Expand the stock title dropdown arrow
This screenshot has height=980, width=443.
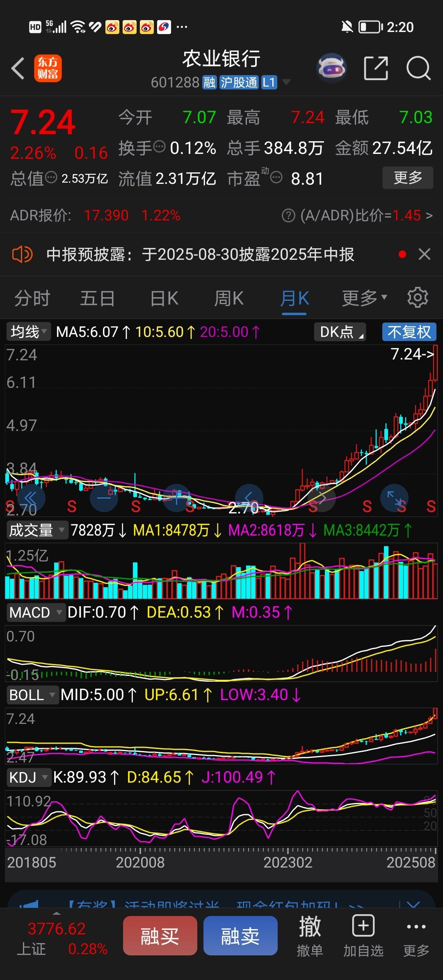[x=286, y=82]
